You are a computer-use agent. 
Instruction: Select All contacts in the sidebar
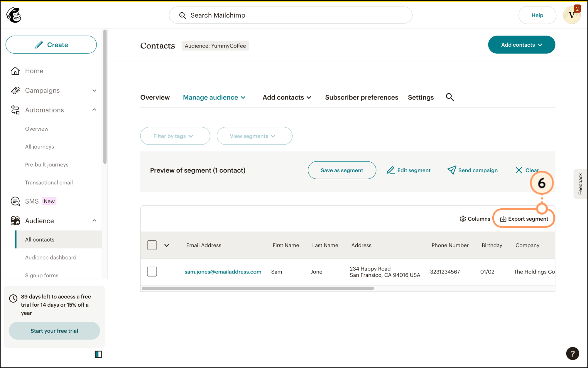[x=58, y=239]
